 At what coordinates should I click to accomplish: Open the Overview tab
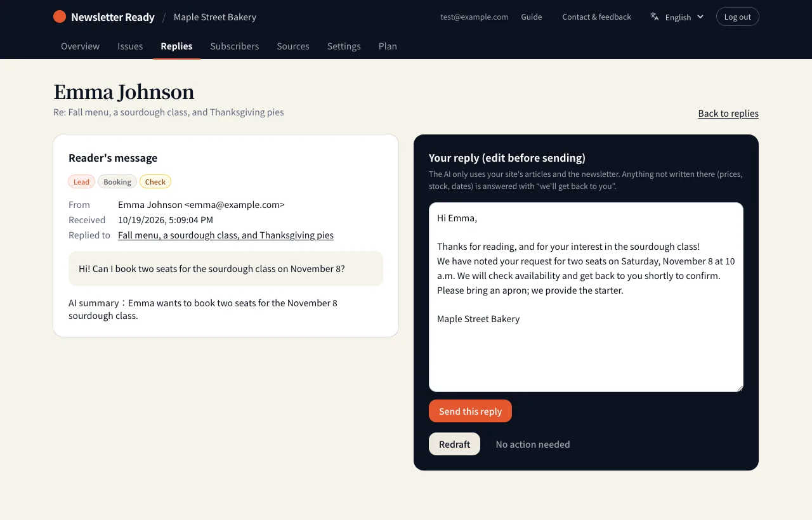pyautogui.click(x=80, y=46)
